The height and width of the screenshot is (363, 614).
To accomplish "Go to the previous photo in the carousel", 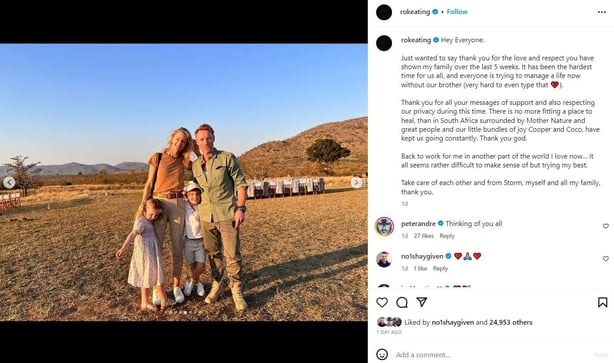I will pyautogui.click(x=9, y=182).
